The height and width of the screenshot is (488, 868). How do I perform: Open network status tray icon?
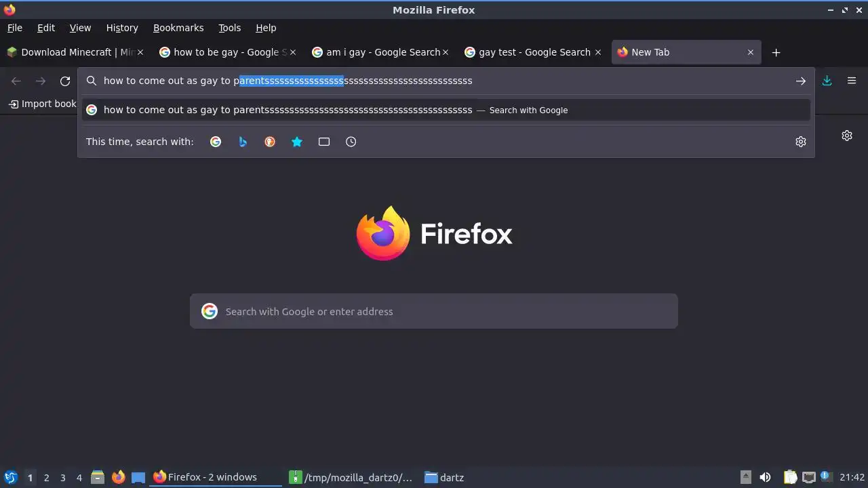coord(808,477)
